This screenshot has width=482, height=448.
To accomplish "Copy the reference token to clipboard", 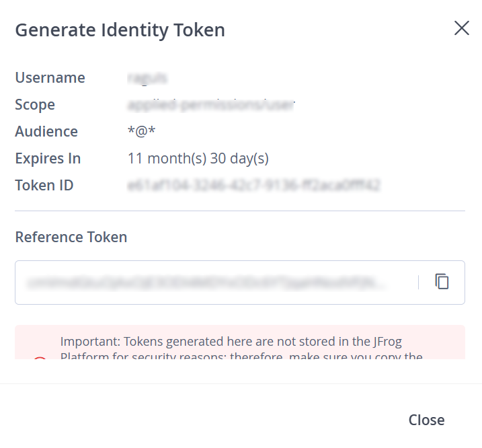I will pos(442,282).
